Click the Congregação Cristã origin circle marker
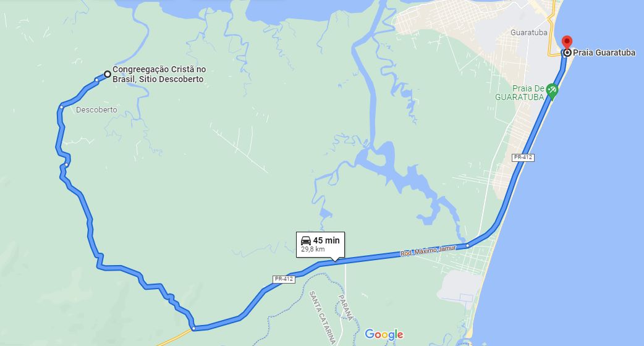Screen dimensions: 644x346 [107, 74]
